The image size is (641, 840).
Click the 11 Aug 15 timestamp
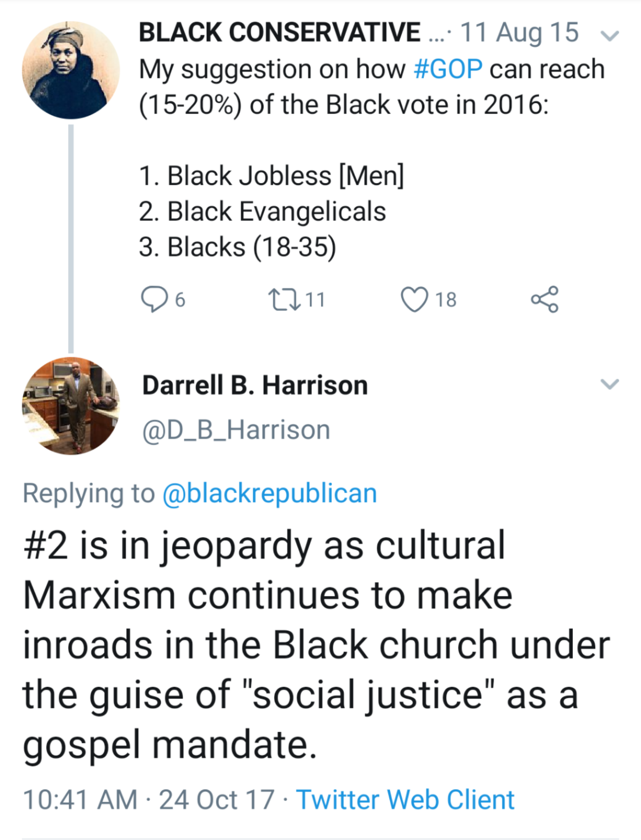[x=519, y=33]
